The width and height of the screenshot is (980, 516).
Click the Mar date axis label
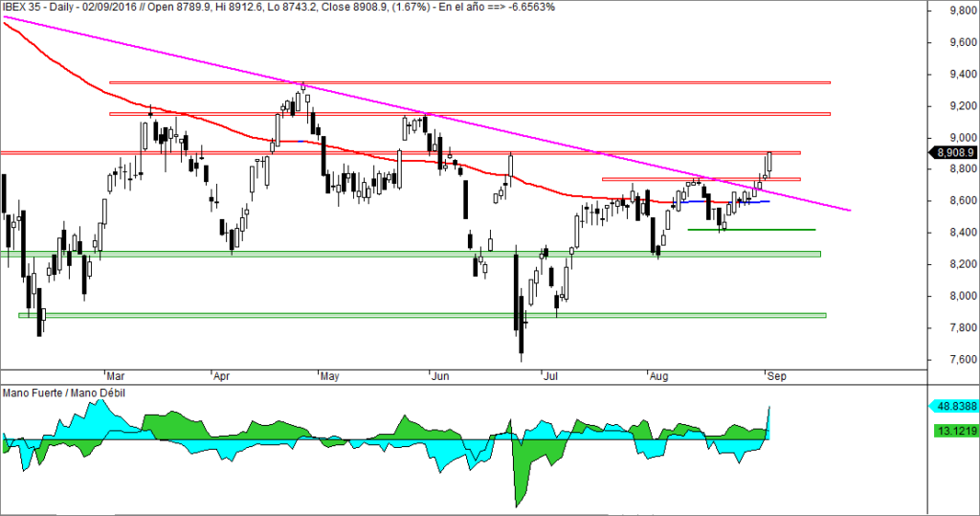click(x=115, y=376)
